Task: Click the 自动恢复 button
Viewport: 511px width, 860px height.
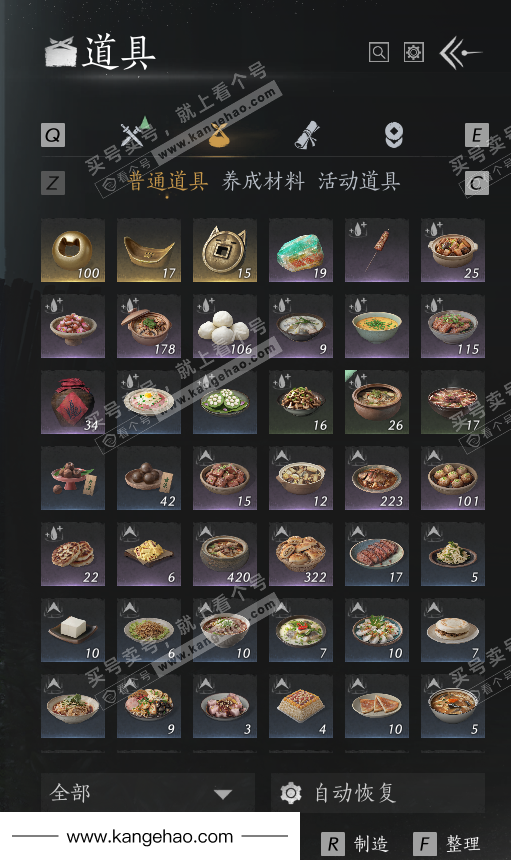Action: (378, 793)
